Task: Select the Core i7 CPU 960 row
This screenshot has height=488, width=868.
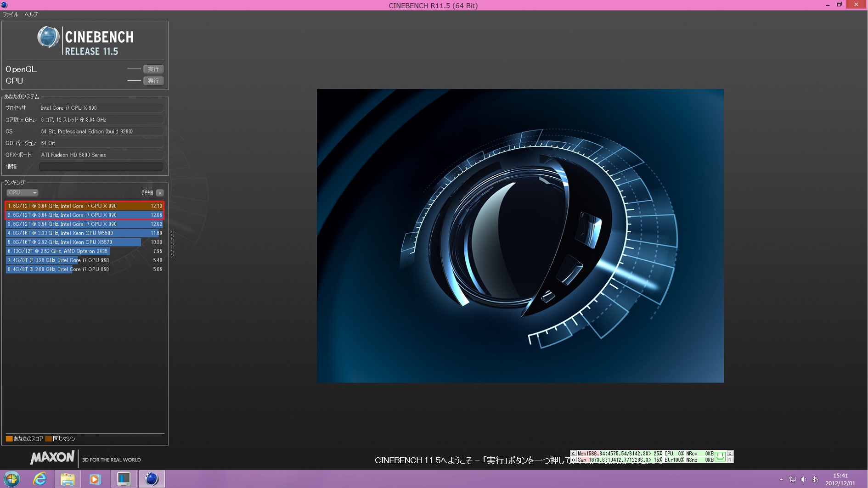Action: [x=85, y=260]
